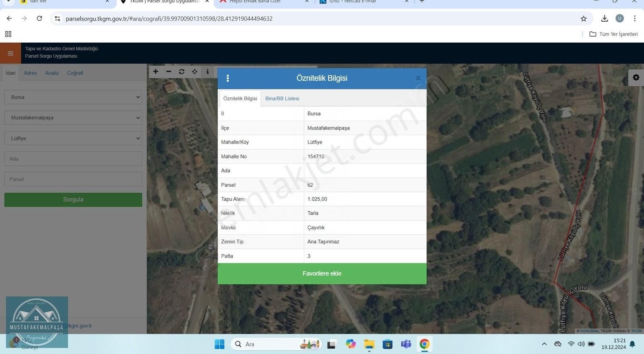Focus the Parsel input field

click(x=73, y=179)
